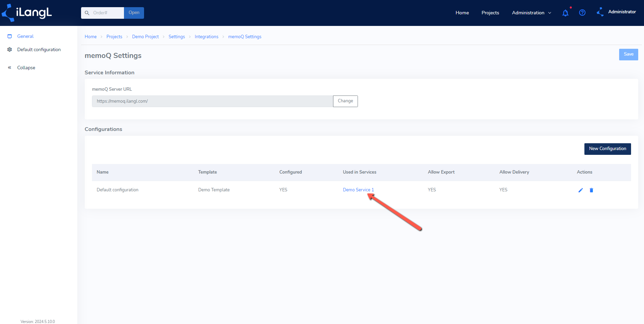The width and height of the screenshot is (644, 324).
Task: Open the Demo Project breadcrumb
Action: [145, 36]
